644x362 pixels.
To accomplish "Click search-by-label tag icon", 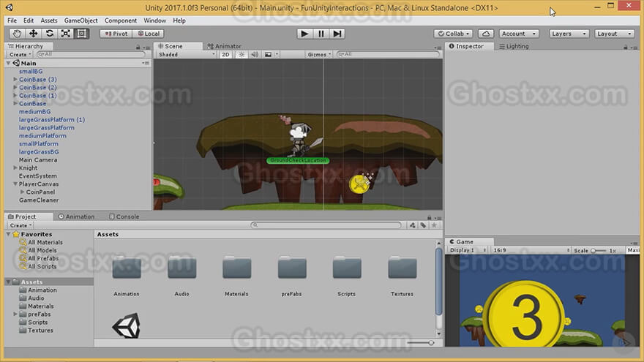I will click(x=423, y=225).
